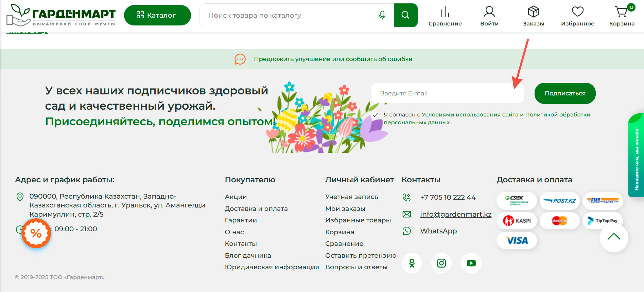The height and width of the screenshot is (292, 644).
Task: Open Условиями использования сайта link
Action: pyautogui.click(x=470, y=115)
